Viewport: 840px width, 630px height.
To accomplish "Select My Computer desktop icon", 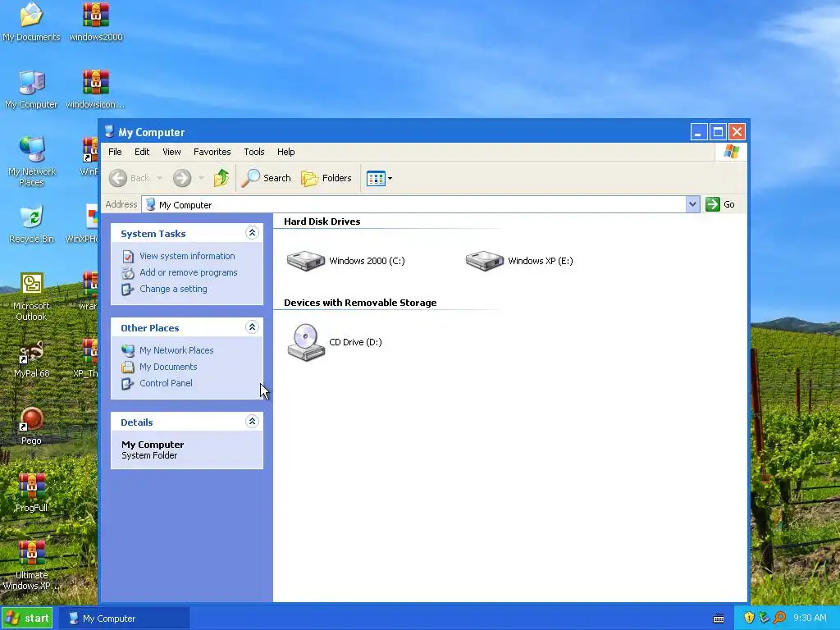I will click(x=31, y=89).
